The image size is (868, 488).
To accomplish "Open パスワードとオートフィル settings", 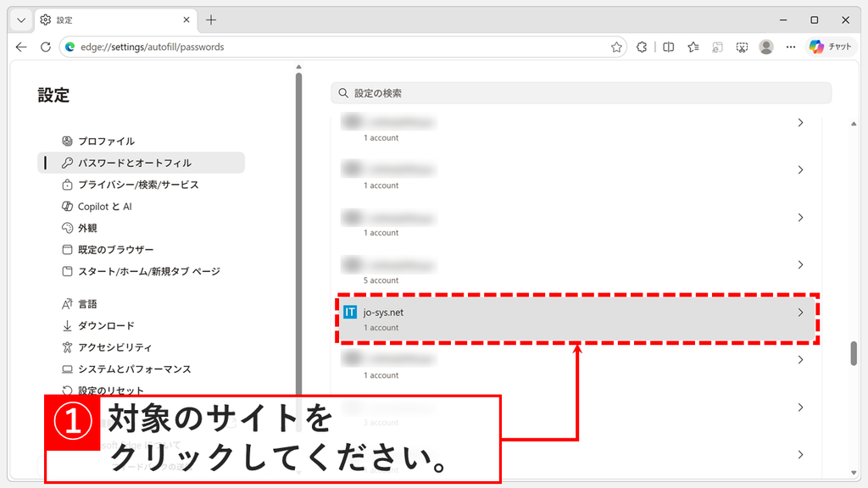I will tap(142, 163).
